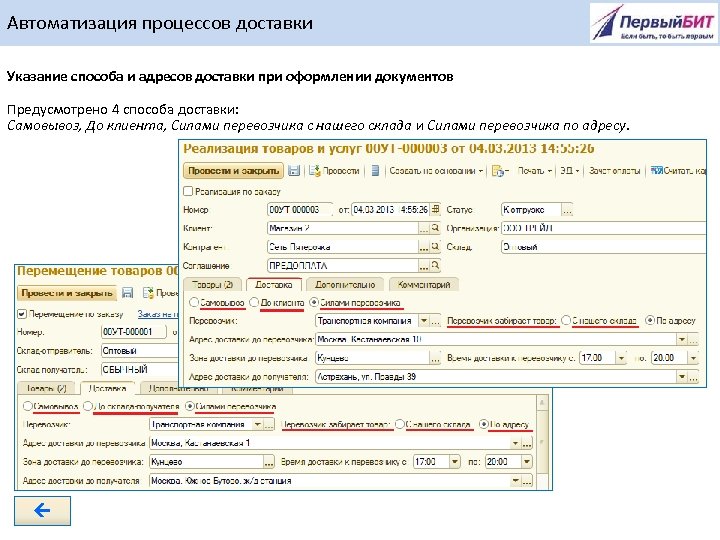The height and width of the screenshot is (540, 720).
Task: Click ellipsis next to Перевозчик in Перемещение window
Action: pyautogui.click(x=269, y=425)
